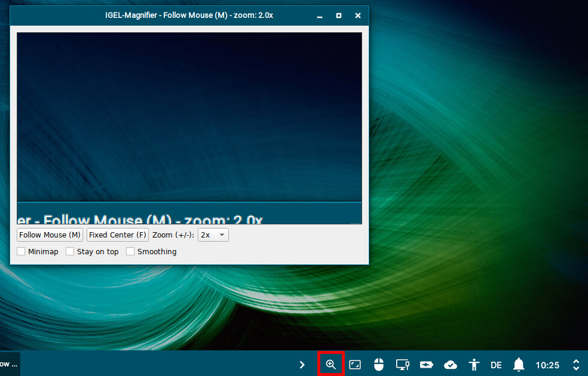Open the cloud sync status icon

(451, 365)
